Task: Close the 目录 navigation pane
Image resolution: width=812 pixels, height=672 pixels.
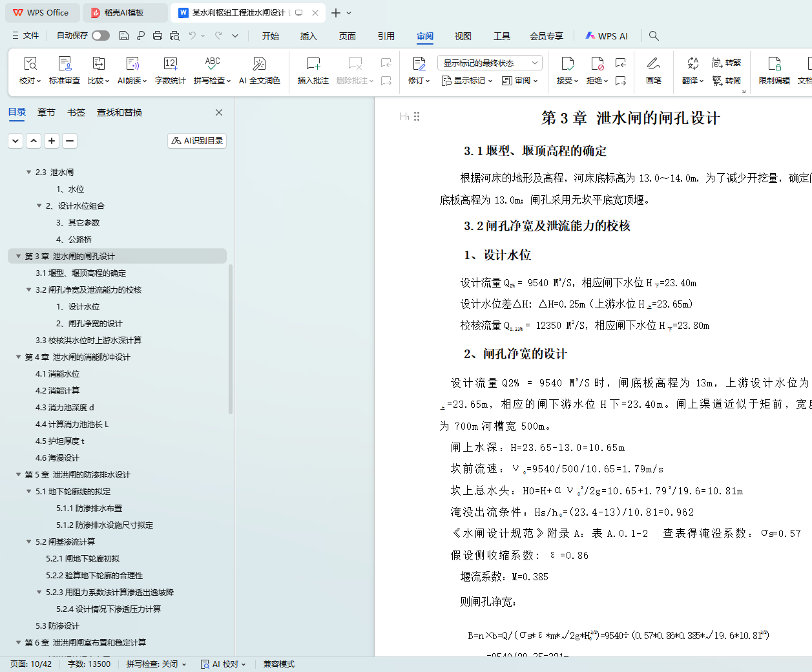Action: 219,112
